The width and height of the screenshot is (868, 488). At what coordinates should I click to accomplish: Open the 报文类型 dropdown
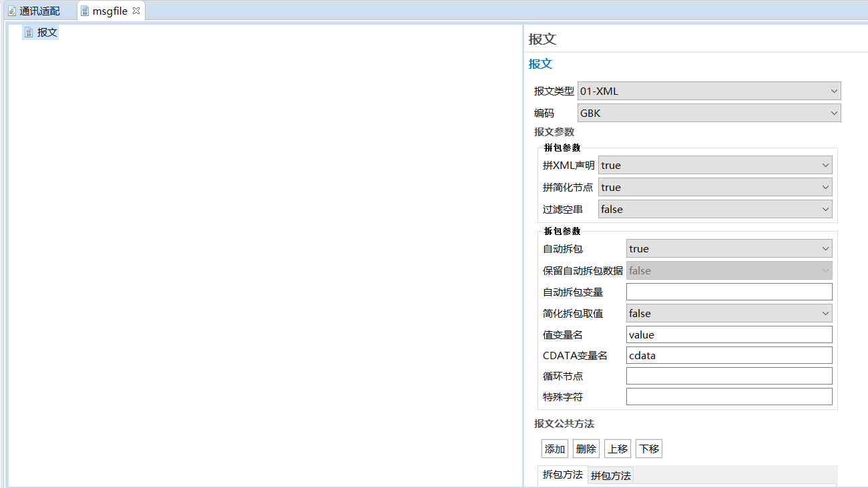pos(708,91)
